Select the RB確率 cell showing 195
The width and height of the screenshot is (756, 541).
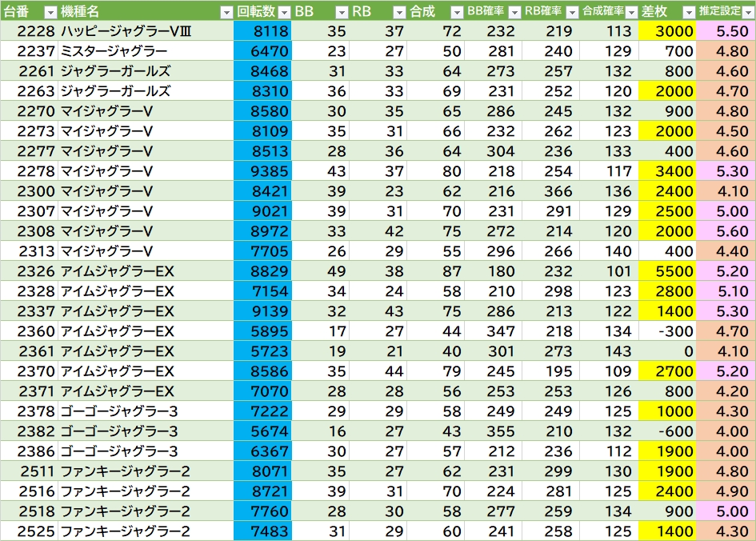[x=551, y=371]
